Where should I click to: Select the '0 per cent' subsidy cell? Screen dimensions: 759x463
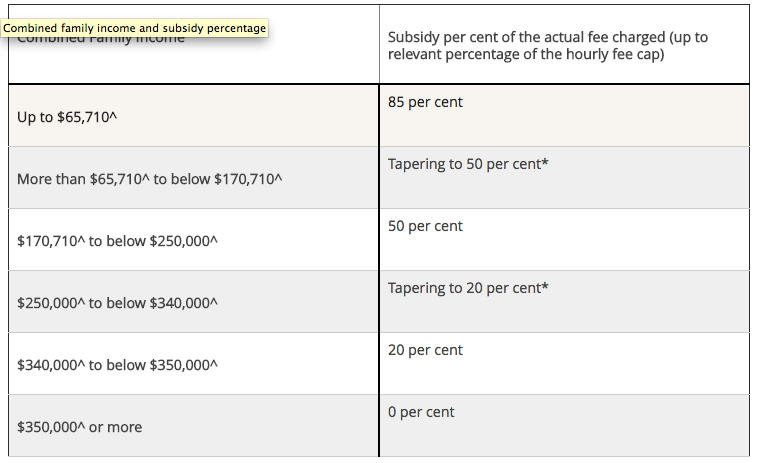[x=421, y=412]
